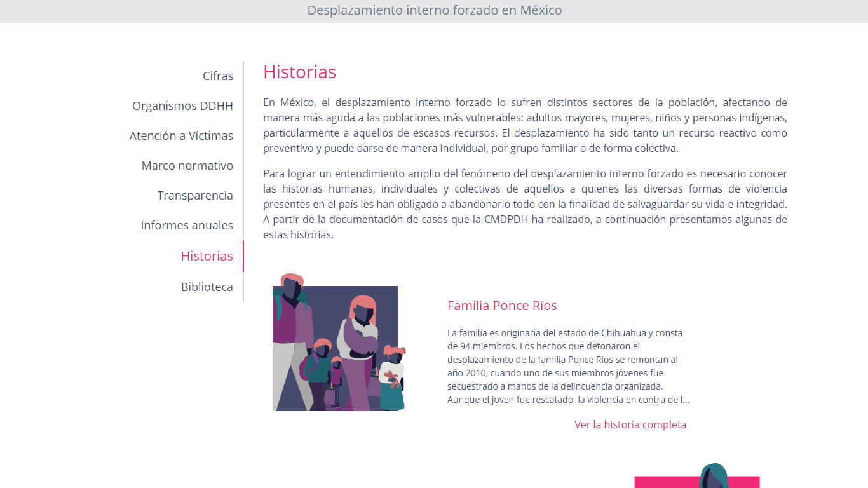This screenshot has width=868, height=488.
Task: Go to Organismos DDHH page
Action: coord(182,105)
